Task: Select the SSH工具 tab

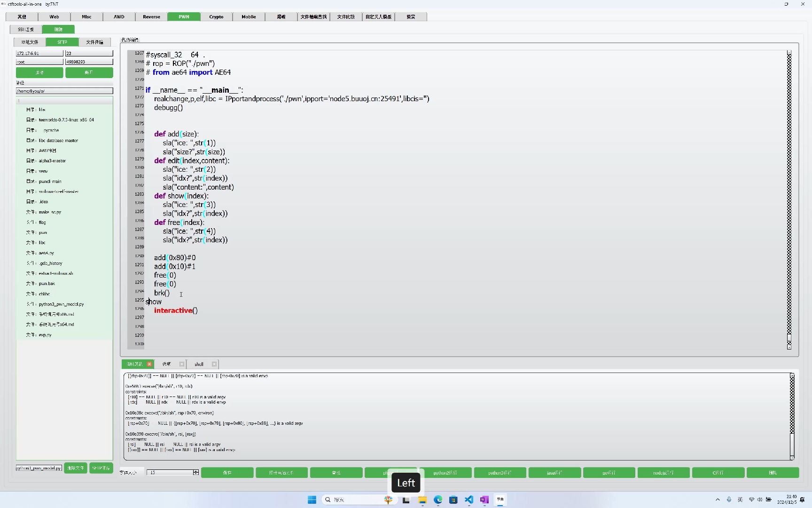Action: click(26, 29)
